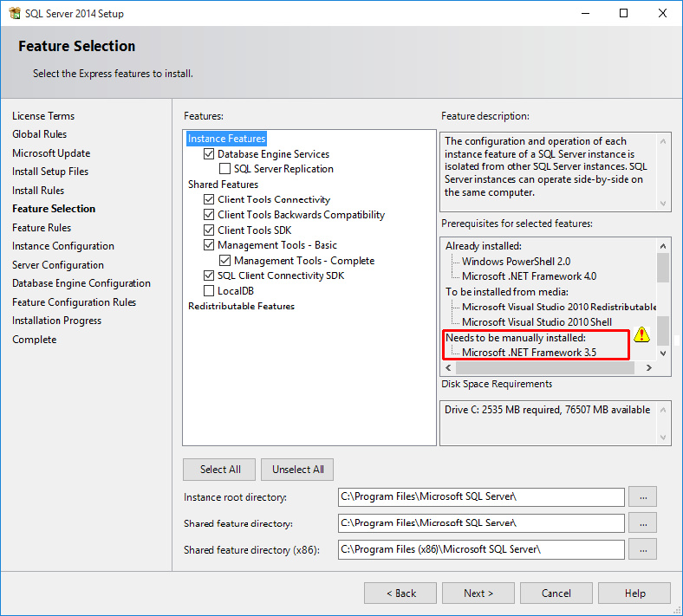This screenshot has height=616, width=683.
Task: Enable the LocalDB checkbox
Action: 209,290
